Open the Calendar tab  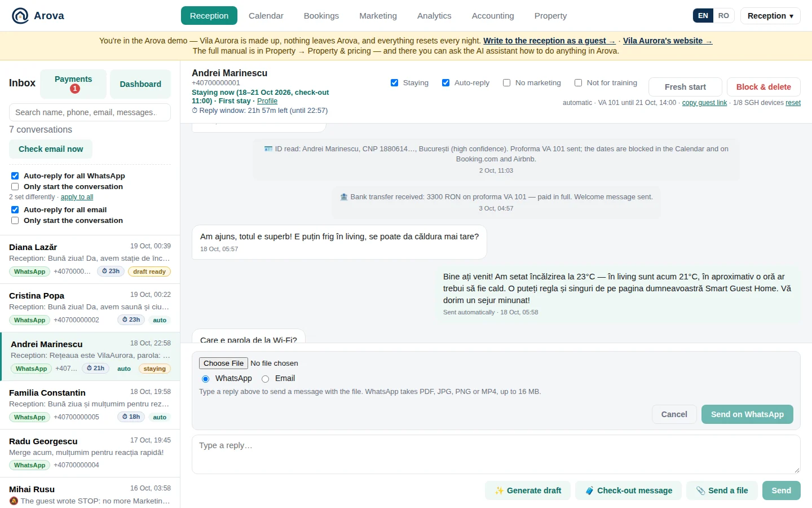266,16
